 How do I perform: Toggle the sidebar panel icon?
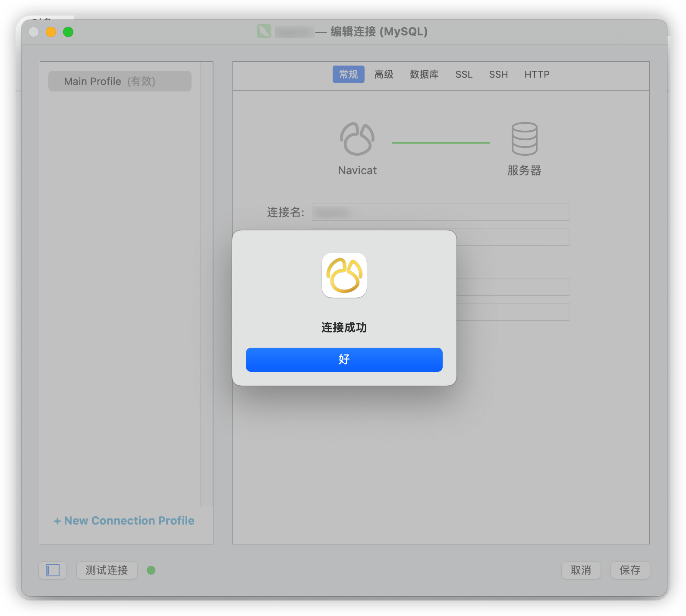(53, 570)
